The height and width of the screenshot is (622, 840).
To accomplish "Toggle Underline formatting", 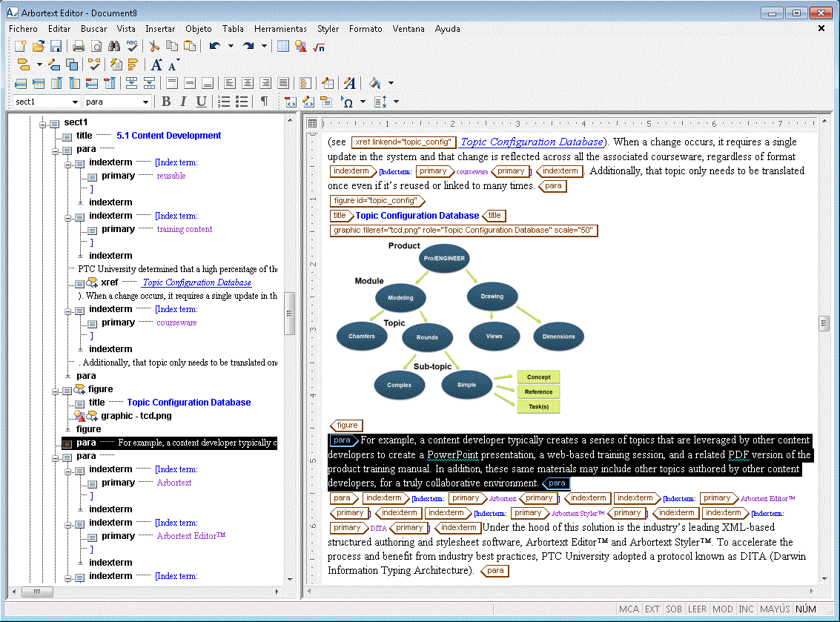I will 201,102.
